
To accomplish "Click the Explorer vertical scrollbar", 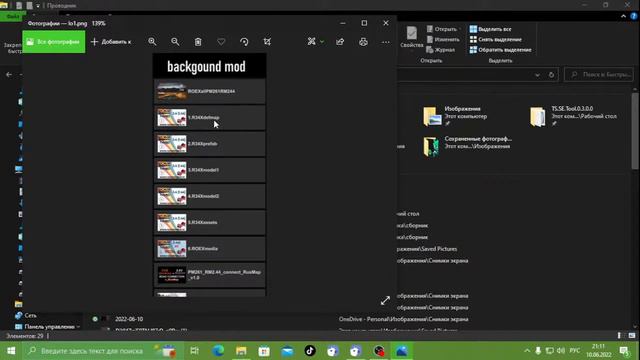I will [635, 131].
